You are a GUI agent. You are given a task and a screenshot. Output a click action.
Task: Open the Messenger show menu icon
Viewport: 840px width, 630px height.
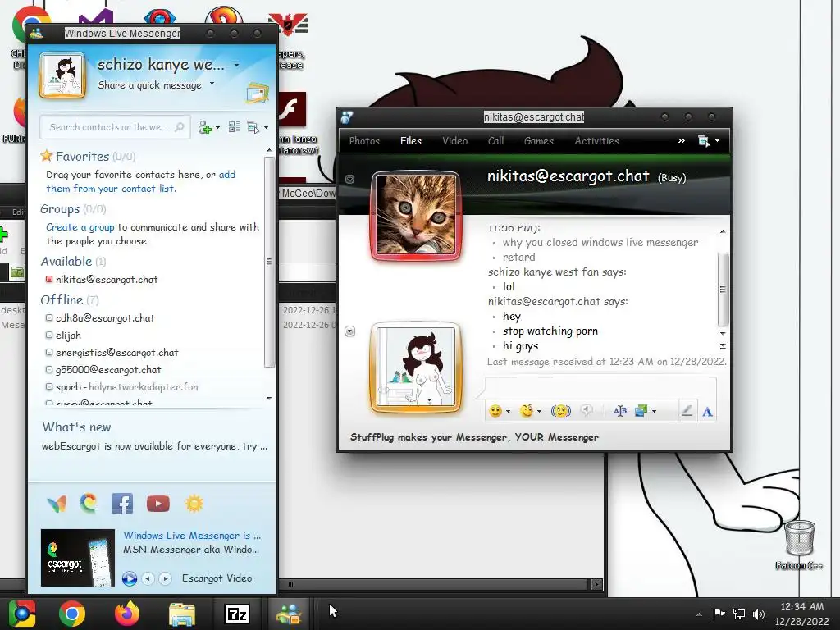point(253,127)
